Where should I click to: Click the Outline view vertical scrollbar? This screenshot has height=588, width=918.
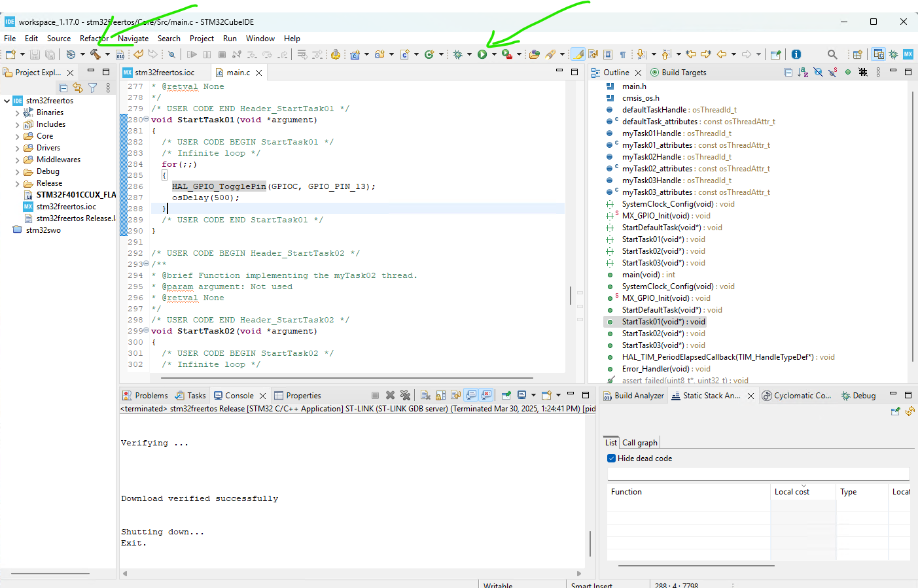912,226
